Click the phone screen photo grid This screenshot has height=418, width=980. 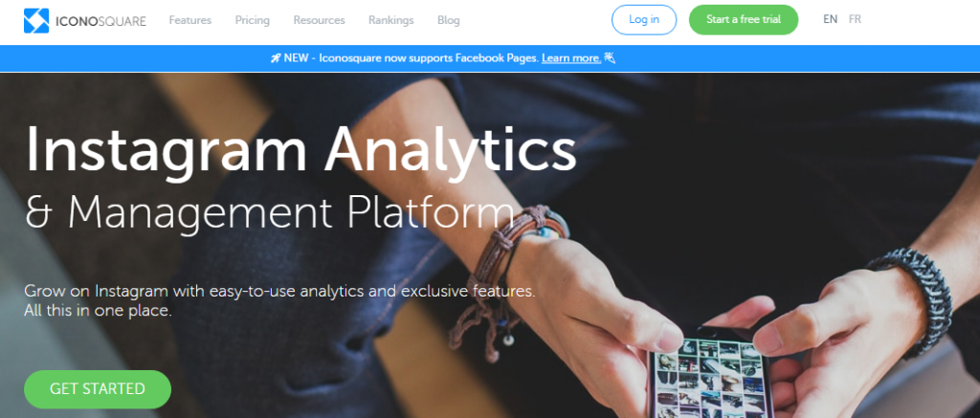click(x=710, y=378)
